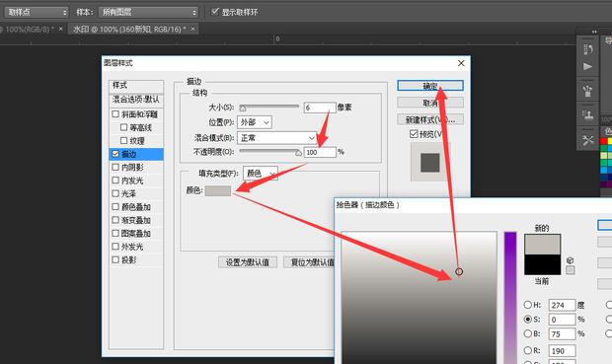
Task: Toggle the 预览 checkbox
Action: (414, 134)
